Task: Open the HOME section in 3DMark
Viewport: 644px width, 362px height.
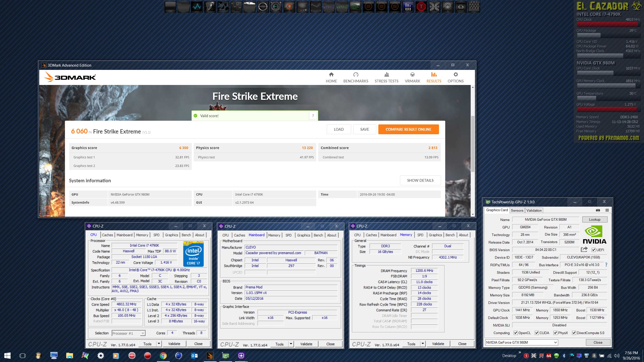Action: point(331,78)
